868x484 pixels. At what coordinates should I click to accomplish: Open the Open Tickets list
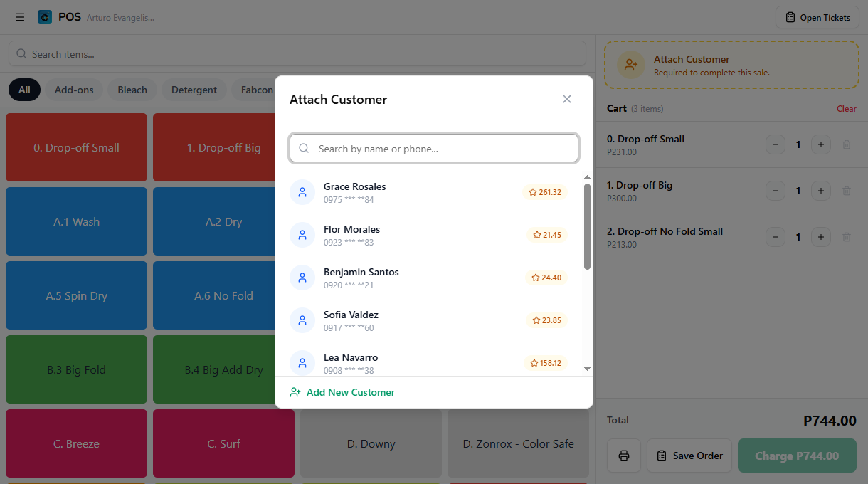point(817,17)
